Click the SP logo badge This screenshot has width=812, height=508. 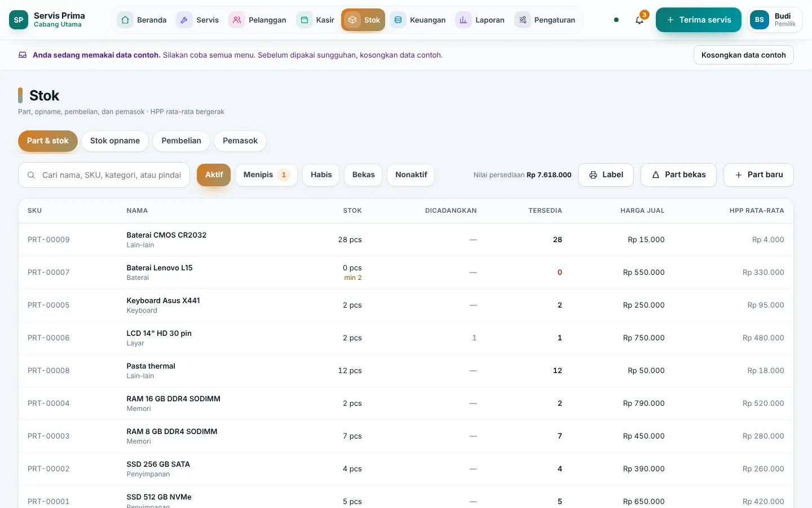[19, 20]
